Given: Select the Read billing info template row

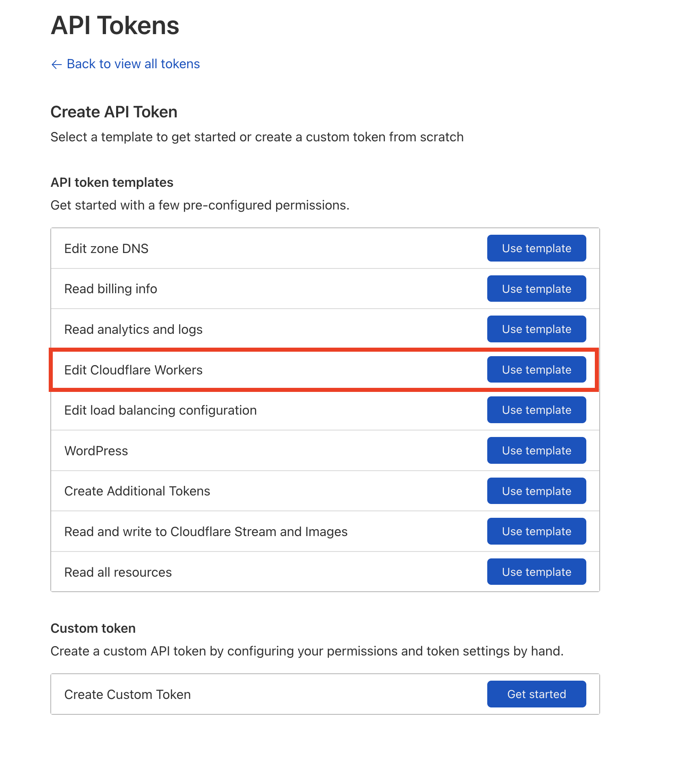Looking at the screenshot, I should [110, 289].
